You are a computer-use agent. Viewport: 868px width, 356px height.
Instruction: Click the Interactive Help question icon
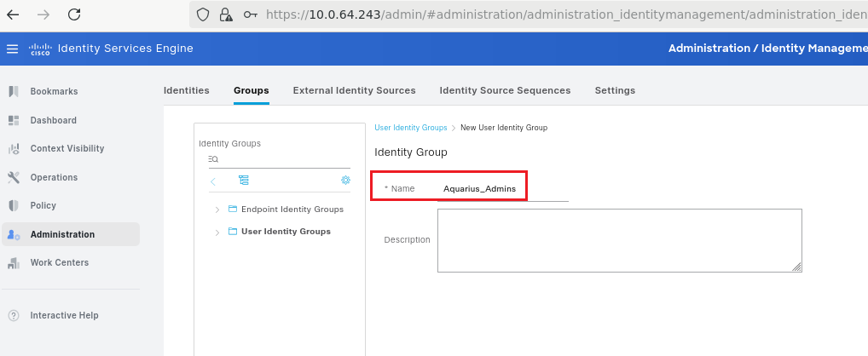coord(14,316)
